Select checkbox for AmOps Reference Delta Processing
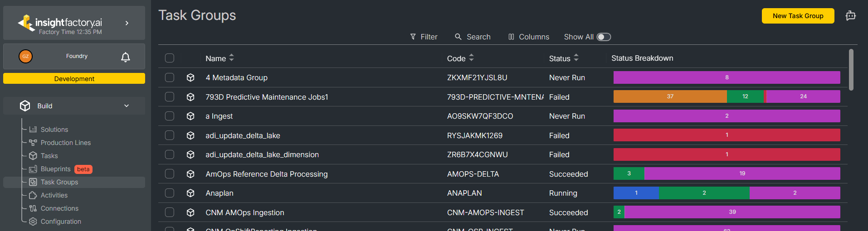Image resolution: width=868 pixels, height=231 pixels. pyautogui.click(x=170, y=174)
